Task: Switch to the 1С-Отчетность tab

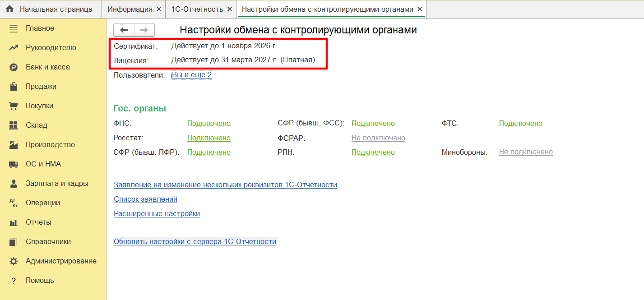Action: click(201, 9)
